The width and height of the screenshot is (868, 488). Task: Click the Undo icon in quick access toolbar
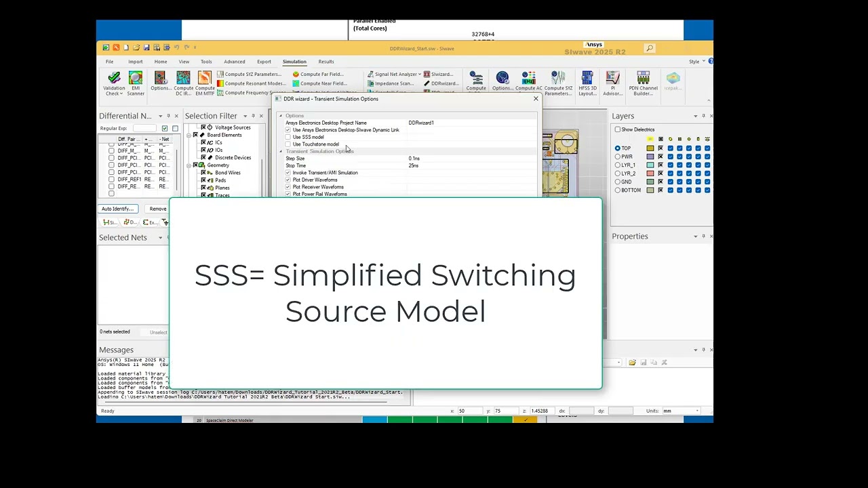pos(176,47)
